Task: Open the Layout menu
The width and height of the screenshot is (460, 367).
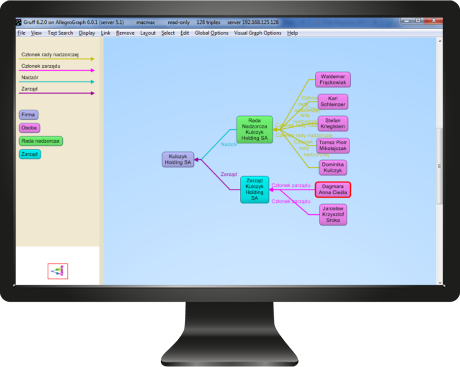Action: pos(148,33)
